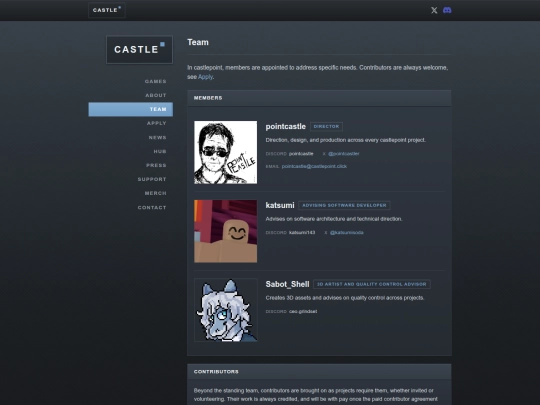The height and width of the screenshot is (405, 540).
Task: Open the Hub page
Action: (160, 151)
